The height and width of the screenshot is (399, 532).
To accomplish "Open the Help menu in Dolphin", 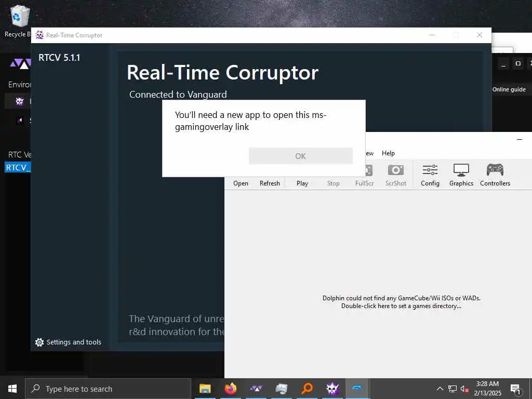I will point(388,153).
